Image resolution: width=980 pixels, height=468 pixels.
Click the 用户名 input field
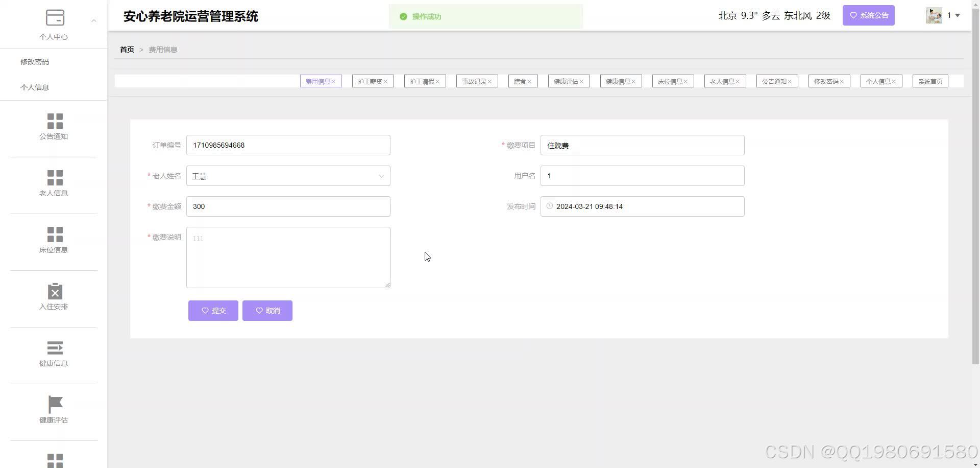coord(643,176)
